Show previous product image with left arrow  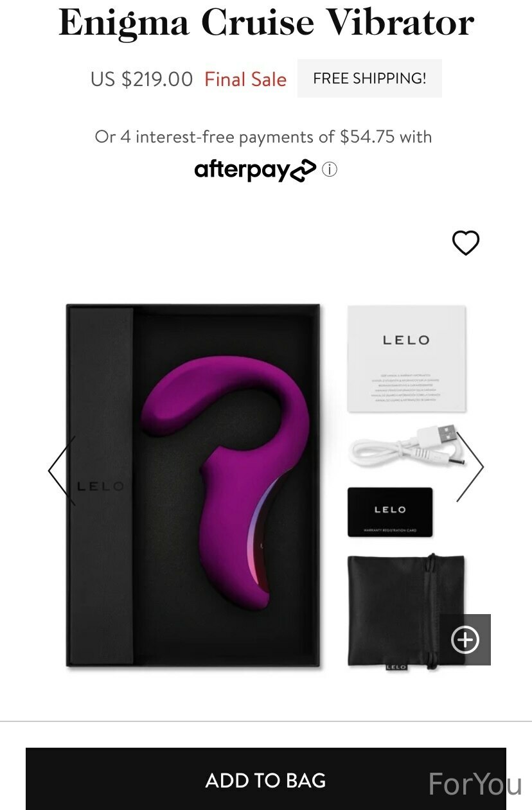point(62,471)
